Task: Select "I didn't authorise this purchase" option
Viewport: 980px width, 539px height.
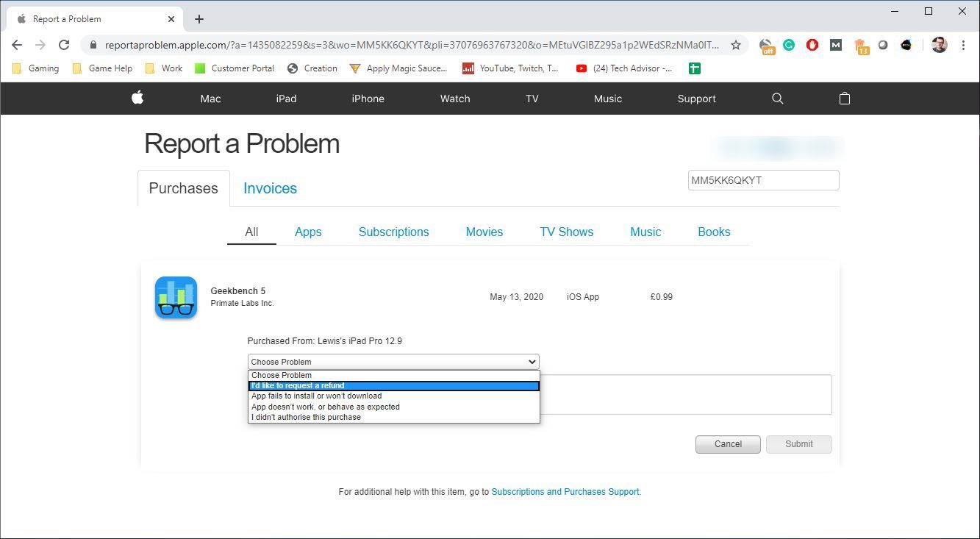Action: click(x=393, y=417)
